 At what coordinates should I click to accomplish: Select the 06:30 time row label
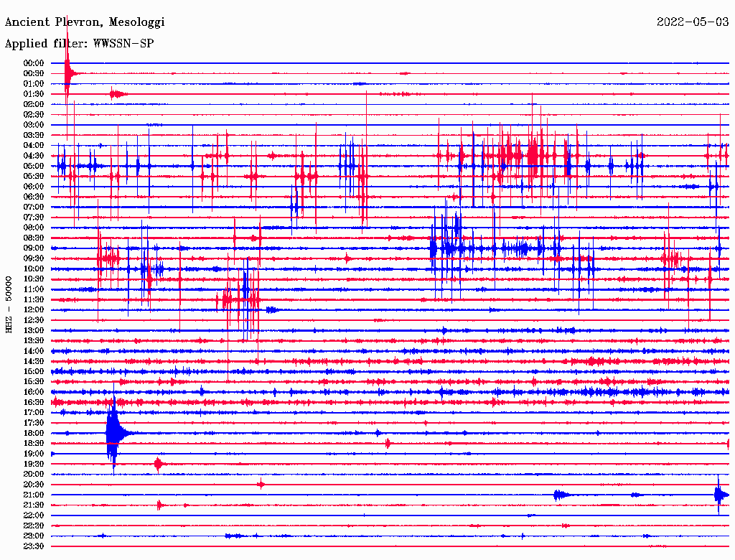(34, 197)
